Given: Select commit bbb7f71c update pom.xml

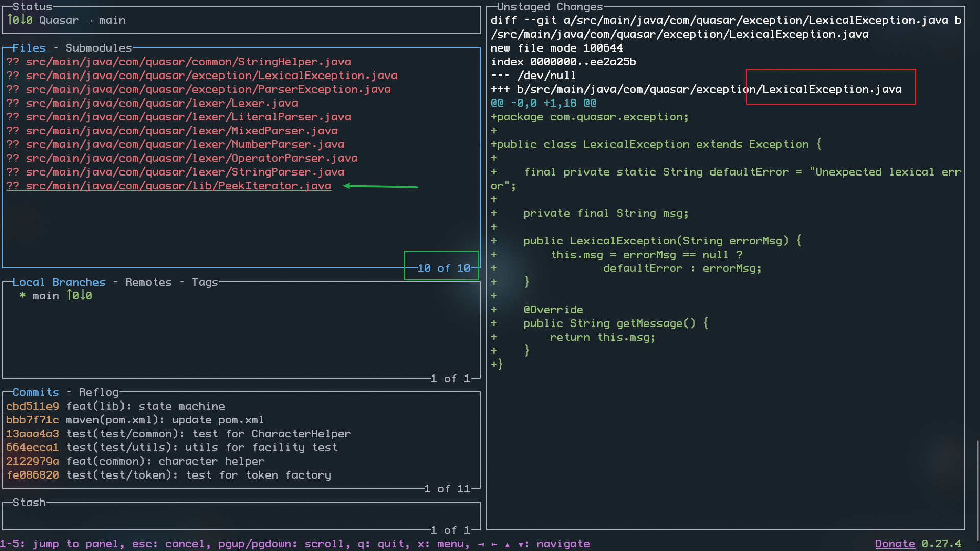Looking at the screenshot, I should coord(135,420).
